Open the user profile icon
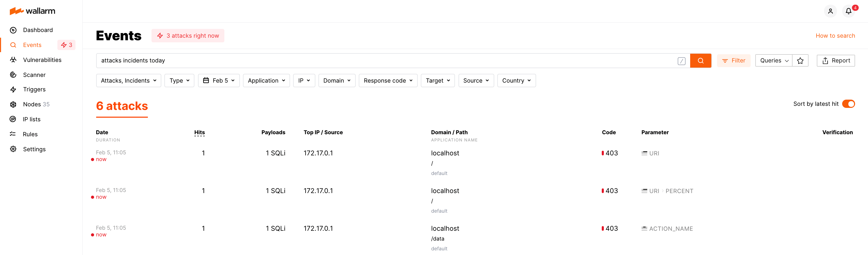 tap(830, 11)
